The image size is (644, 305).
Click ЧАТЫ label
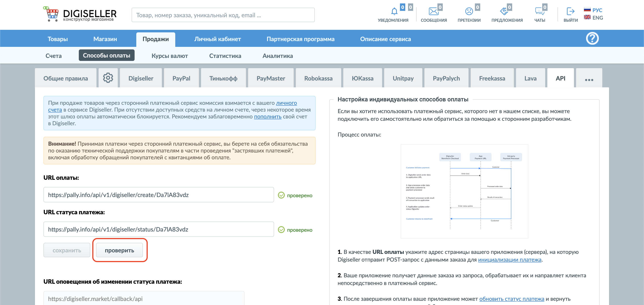[x=540, y=20]
